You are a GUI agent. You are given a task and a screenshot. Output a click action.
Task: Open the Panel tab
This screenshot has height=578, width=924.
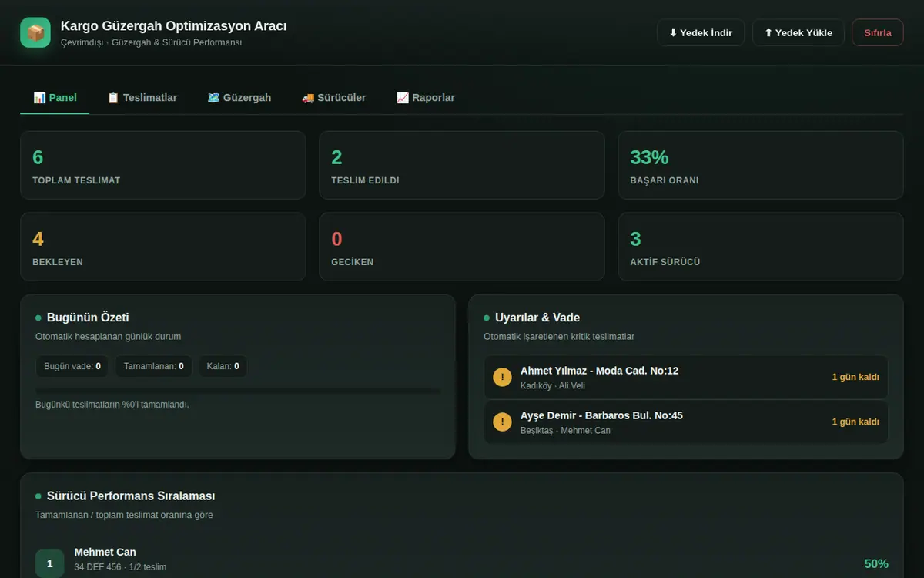(x=55, y=98)
